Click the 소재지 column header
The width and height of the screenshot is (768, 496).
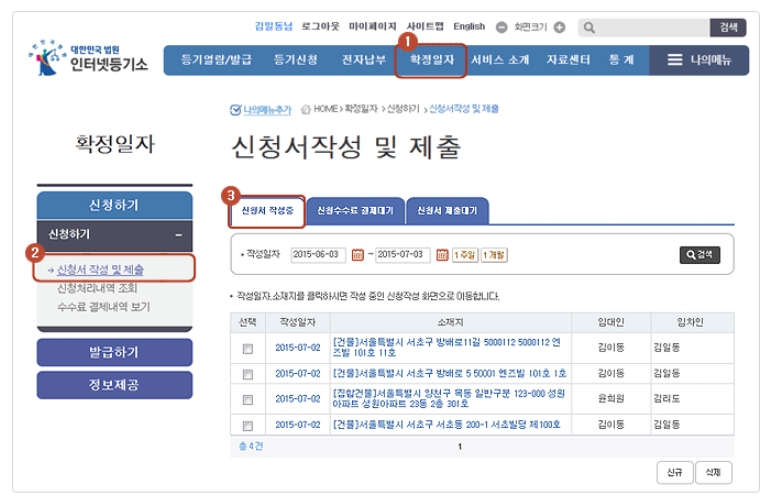point(451,322)
